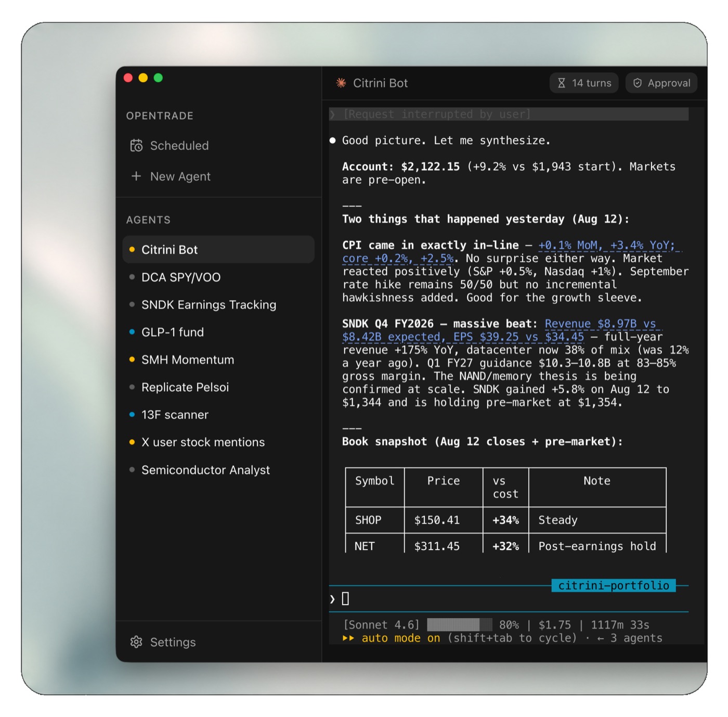
Task: Open the SNDK Earnings Tracking agent
Action: point(218,304)
